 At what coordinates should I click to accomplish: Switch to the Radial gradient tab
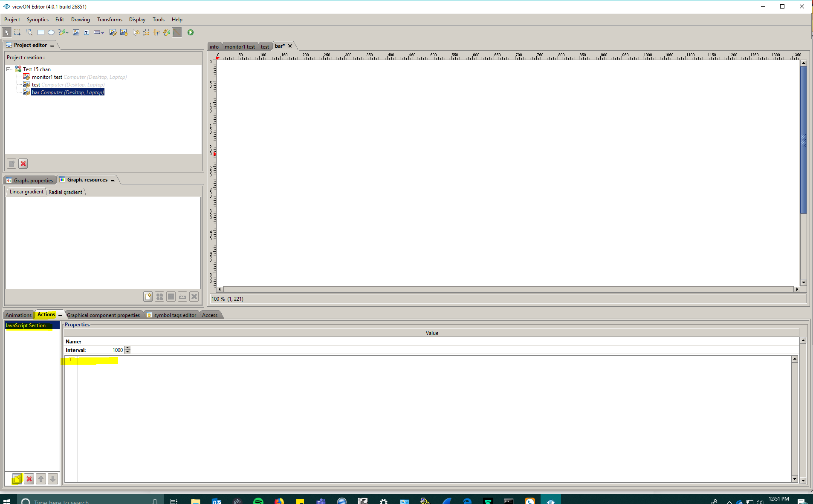pyautogui.click(x=65, y=192)
